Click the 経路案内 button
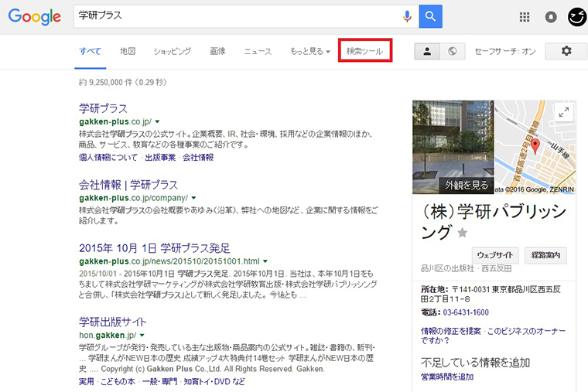Image resolution: width=588 pixels, height=392 pixels. pyautogui.click(x=545, y=255)
